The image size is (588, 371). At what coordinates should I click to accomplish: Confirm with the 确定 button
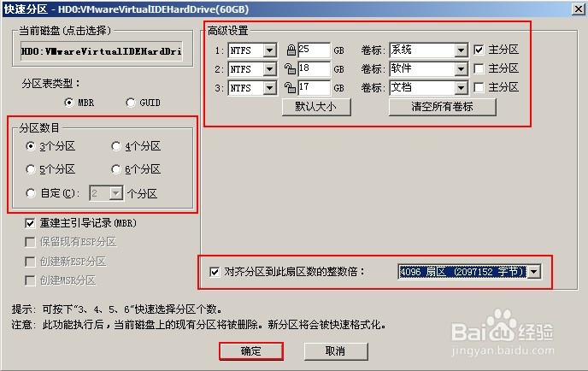[251, 351]
